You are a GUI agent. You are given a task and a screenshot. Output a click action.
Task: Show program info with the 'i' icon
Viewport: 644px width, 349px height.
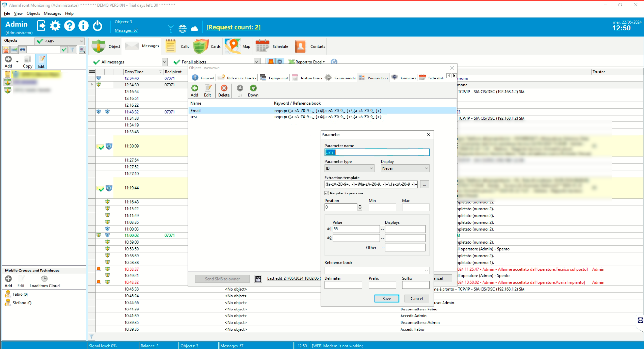pyautogui.click(x=83, y=26)
